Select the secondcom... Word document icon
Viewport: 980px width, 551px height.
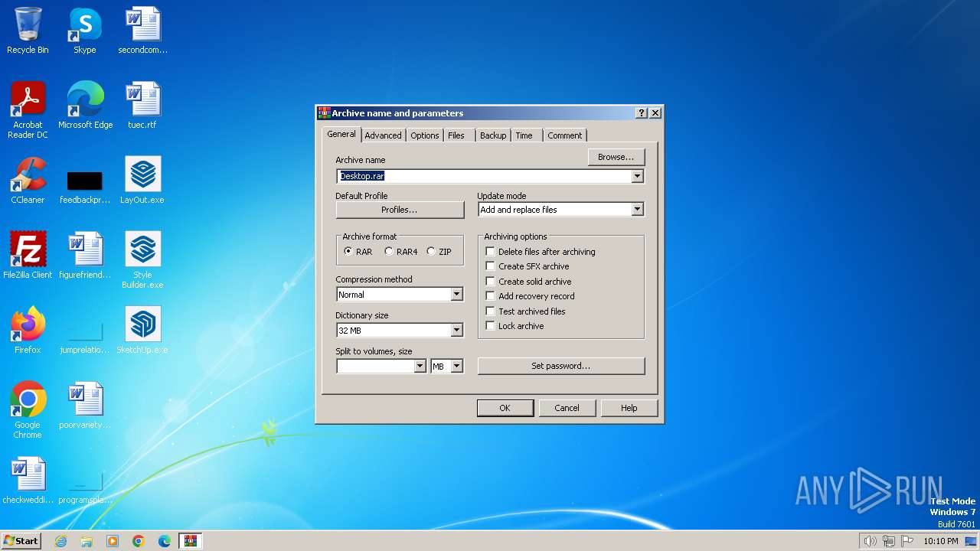click(x=143, y=31)
